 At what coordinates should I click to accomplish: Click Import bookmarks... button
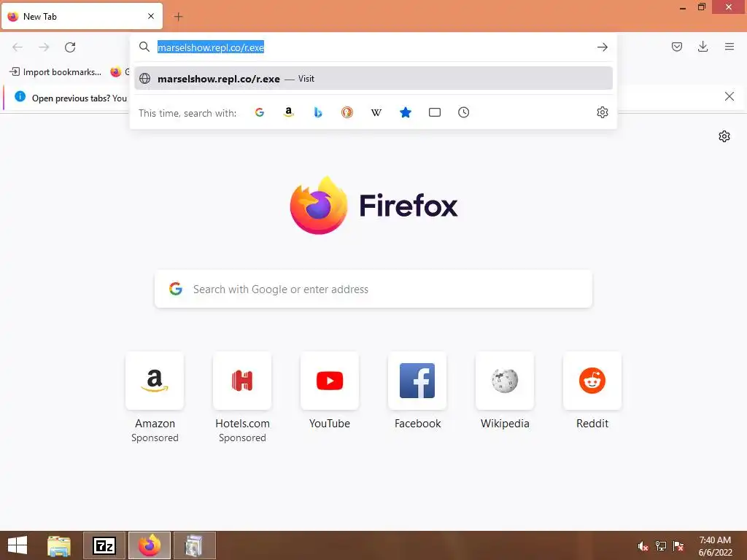55,72
